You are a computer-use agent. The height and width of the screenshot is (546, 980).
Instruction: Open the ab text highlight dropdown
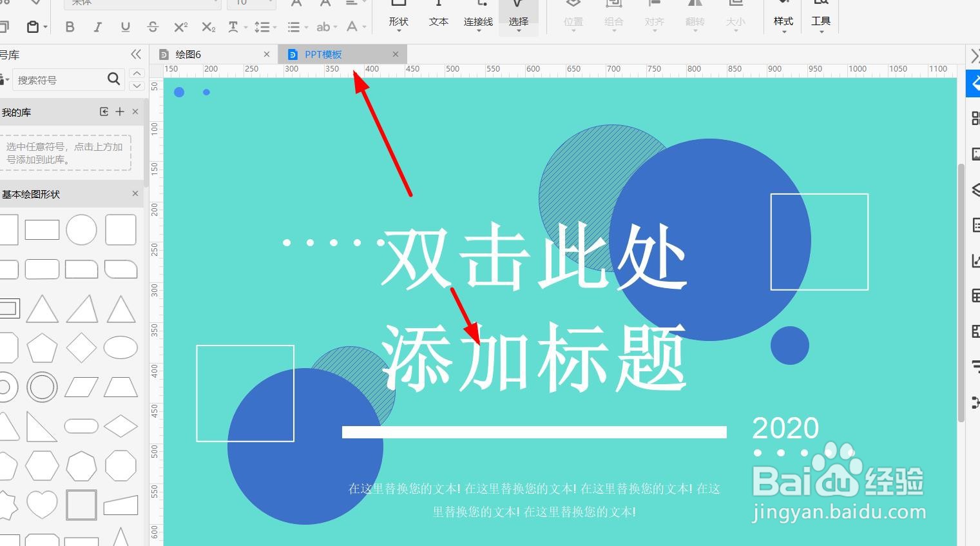click(327, 26)
